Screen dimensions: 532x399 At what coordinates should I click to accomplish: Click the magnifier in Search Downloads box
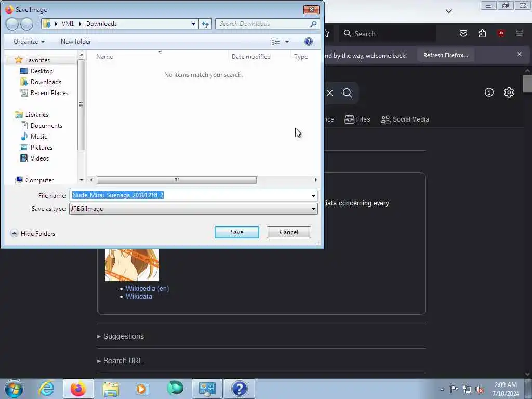tap(313, 24)
